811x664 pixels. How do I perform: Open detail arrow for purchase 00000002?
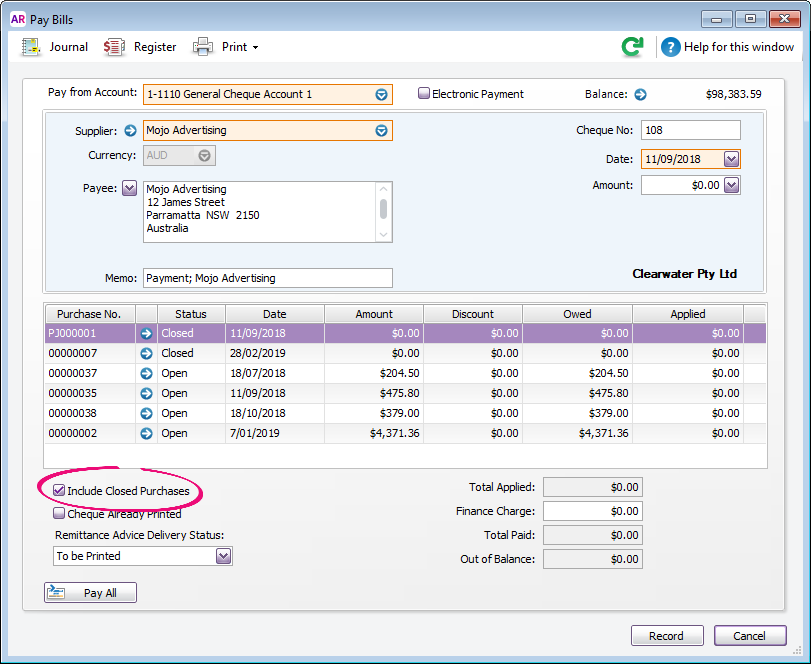pos(147,433)
